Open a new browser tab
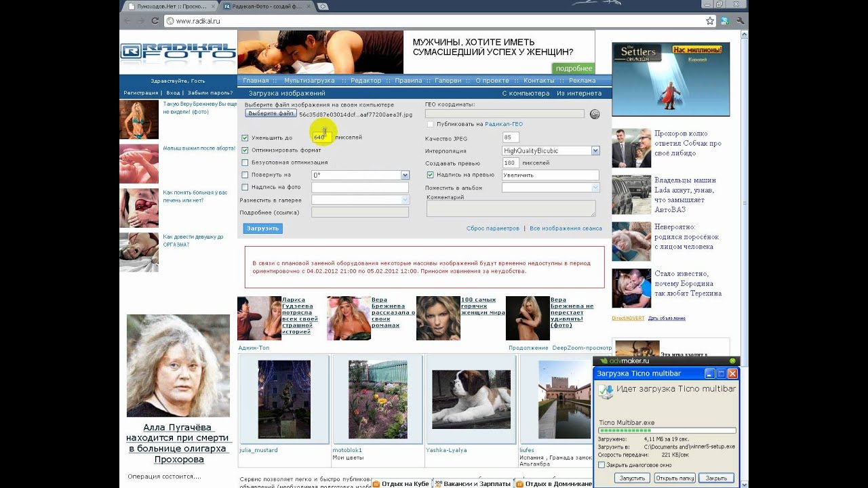 click(x=323, y=6)
